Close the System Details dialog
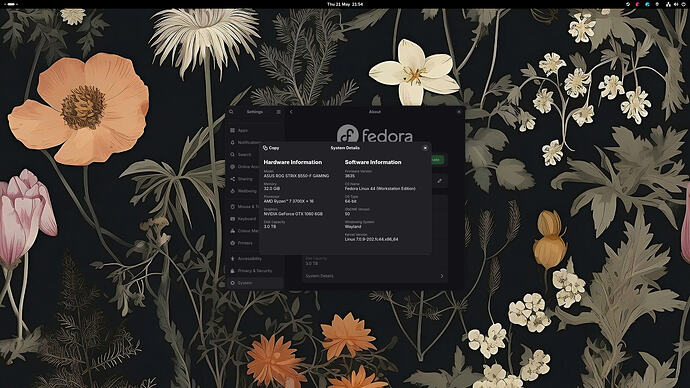 pos(425,148)
